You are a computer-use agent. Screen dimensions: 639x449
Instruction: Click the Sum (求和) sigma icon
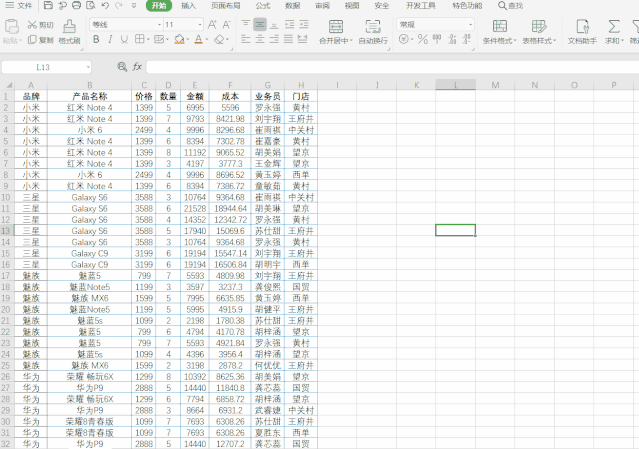point(613,27)
